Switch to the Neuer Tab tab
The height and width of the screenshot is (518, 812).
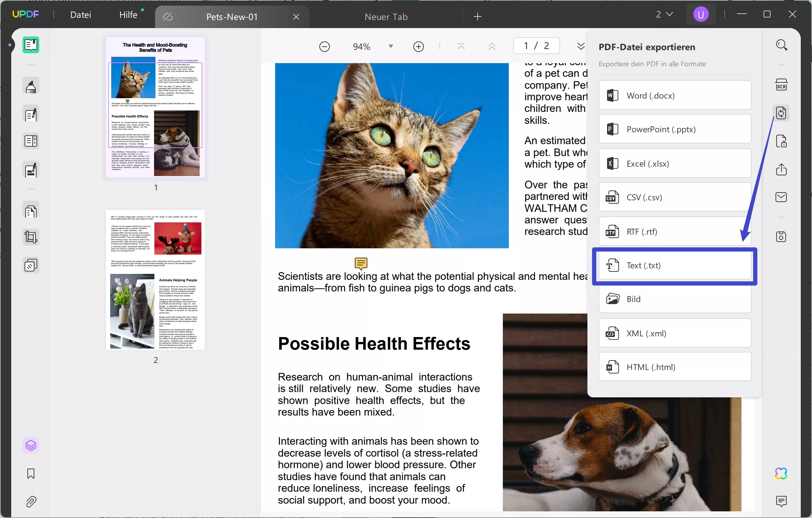point(386,17)
